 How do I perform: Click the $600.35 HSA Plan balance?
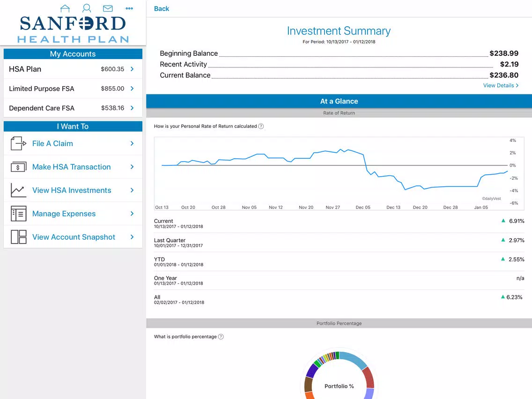[x=112, y=69]
